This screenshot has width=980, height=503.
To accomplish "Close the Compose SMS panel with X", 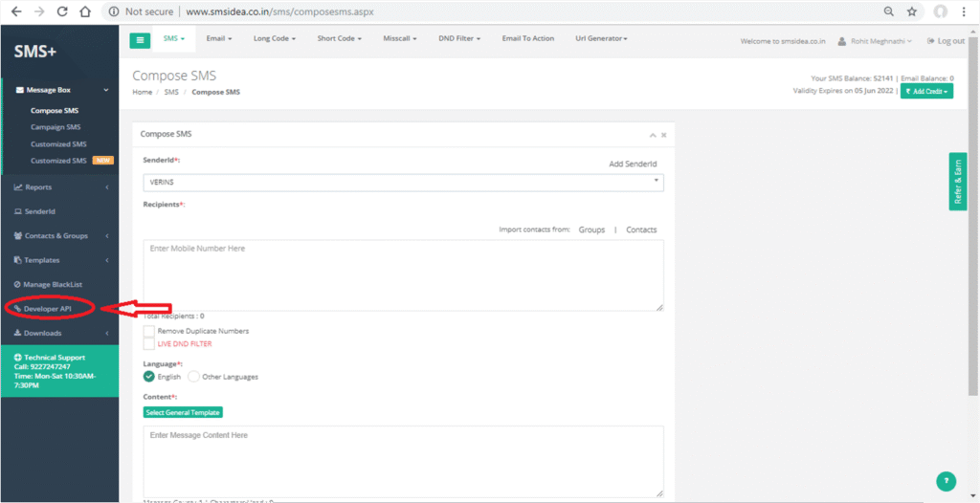I will pyautogui.click(x=664, y=135).
